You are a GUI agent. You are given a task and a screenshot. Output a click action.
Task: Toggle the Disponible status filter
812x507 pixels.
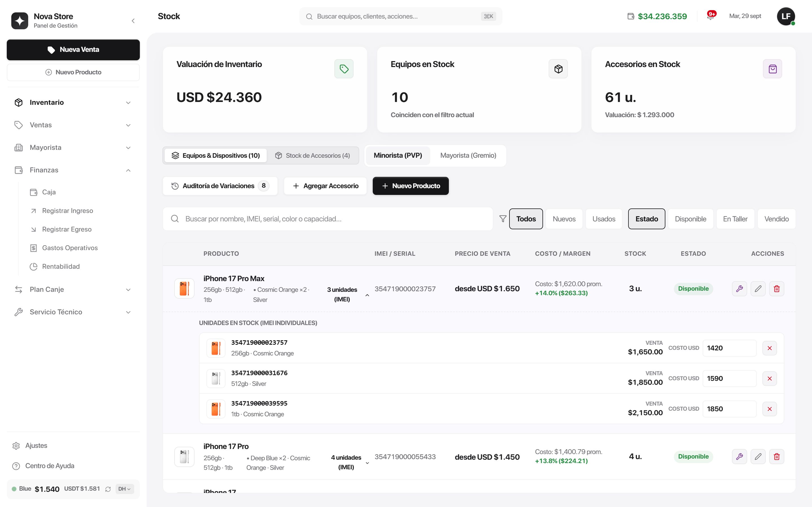coord(690,219)
